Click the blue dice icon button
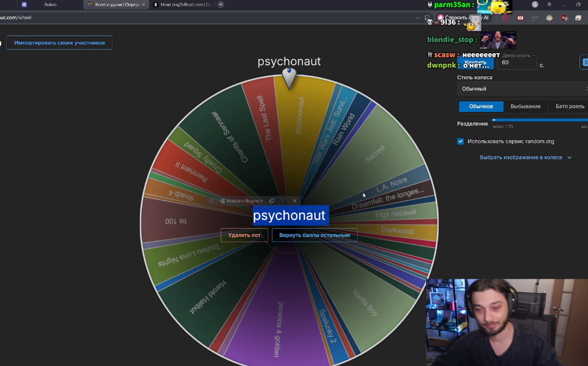 (584, 62)
